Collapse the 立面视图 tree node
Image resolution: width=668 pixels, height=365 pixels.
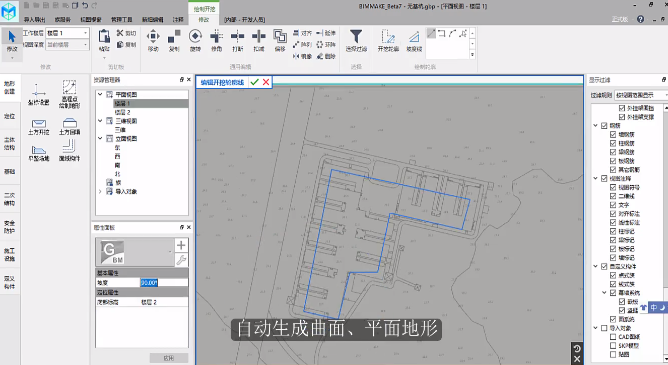[x=100, y=138]
